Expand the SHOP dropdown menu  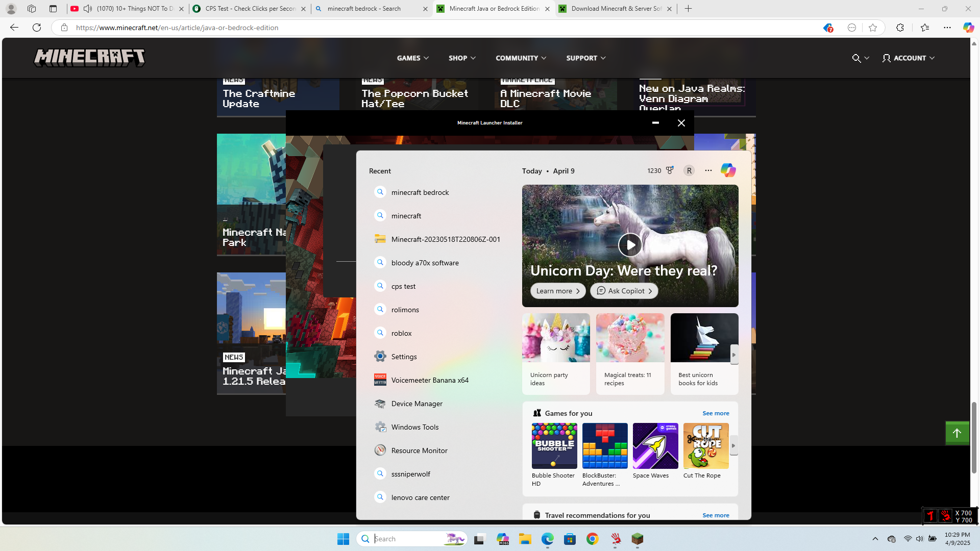coord(462,58)
